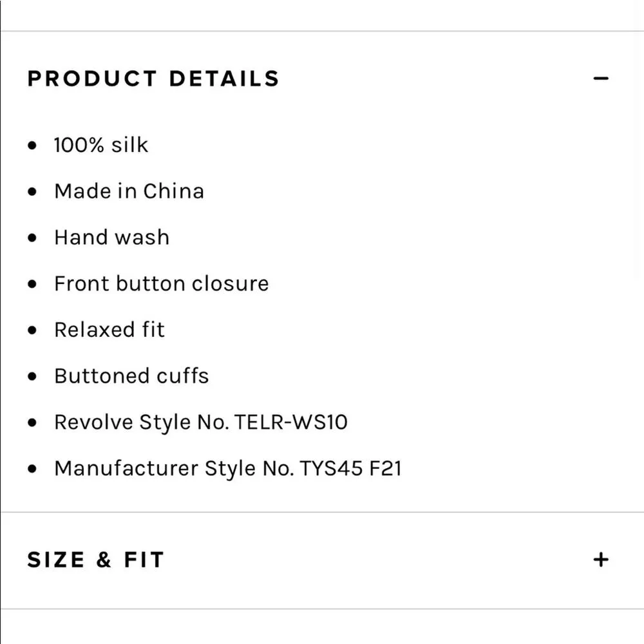Click the bullet next to Buttoned cuffs
This screenshot has height=644, width=644.
click(31, 377)
